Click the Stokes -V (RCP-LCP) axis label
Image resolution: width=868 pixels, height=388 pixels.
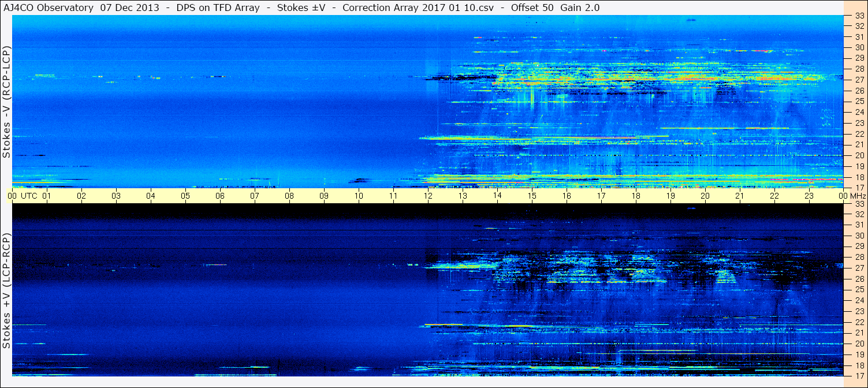pos(6,102)
